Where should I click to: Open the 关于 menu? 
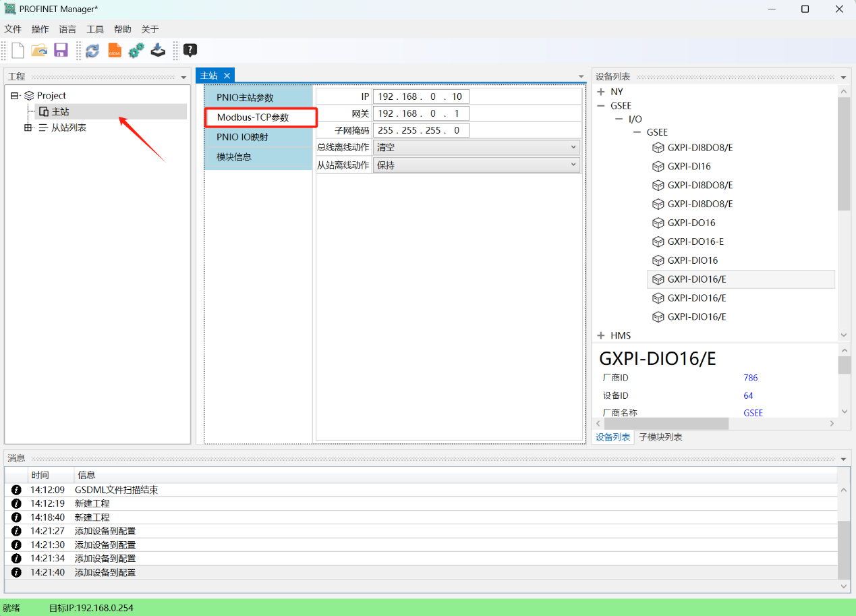pos(150,29)
